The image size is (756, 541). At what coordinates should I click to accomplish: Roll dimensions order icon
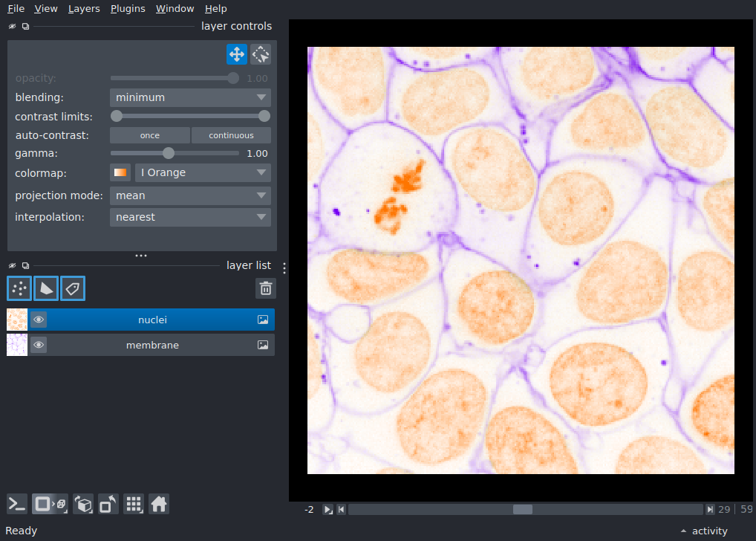(83, 505)
